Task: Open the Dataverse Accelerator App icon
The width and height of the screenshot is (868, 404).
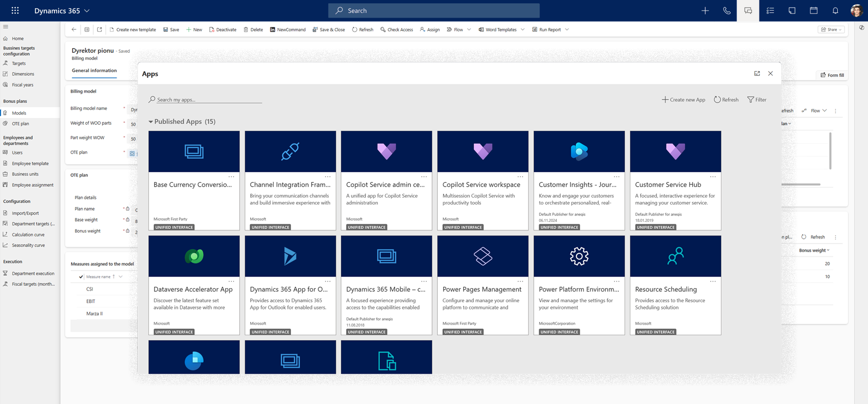Action: 194,256
